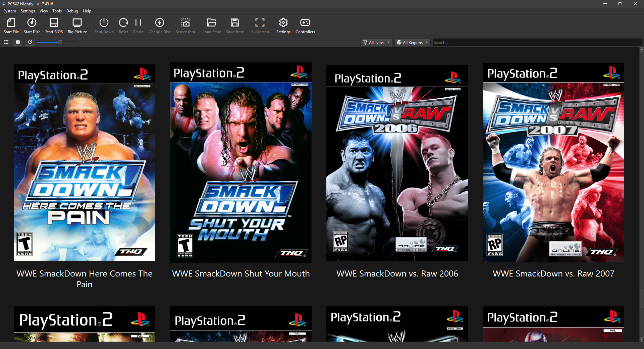This screenshot has height=349, width=644.
Task: Open the Debug menu
Action: tap(72, 11)
